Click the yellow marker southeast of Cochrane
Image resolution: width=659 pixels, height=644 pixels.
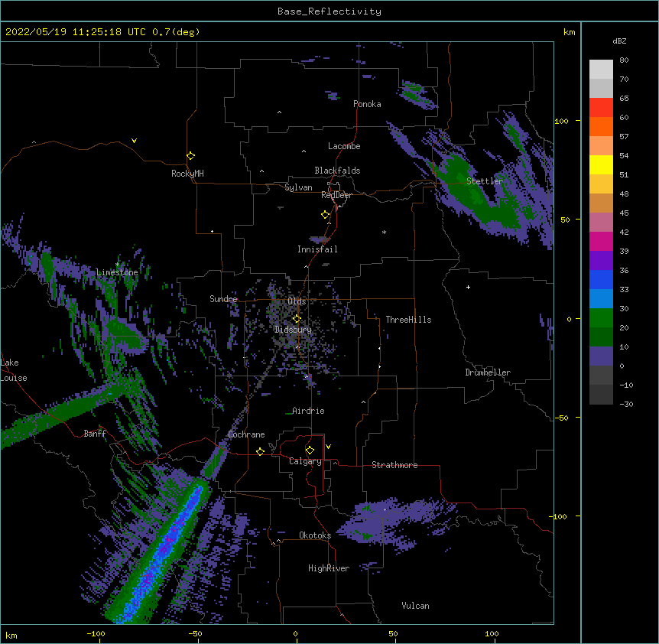[260, 451]
